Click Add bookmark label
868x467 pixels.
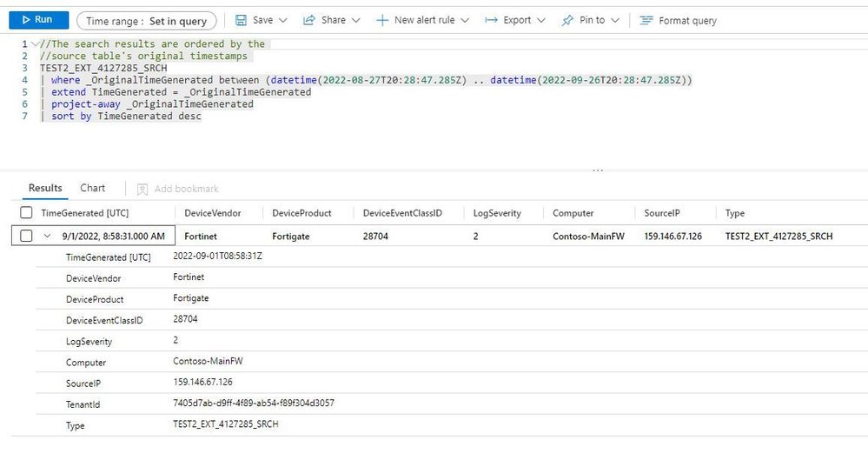point(187,189)
